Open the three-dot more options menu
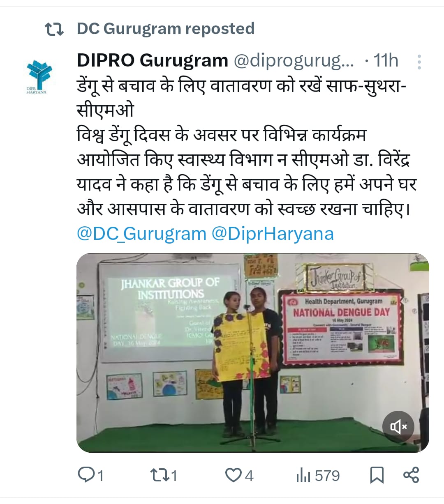The image size is (444, 504). point(419,62)
